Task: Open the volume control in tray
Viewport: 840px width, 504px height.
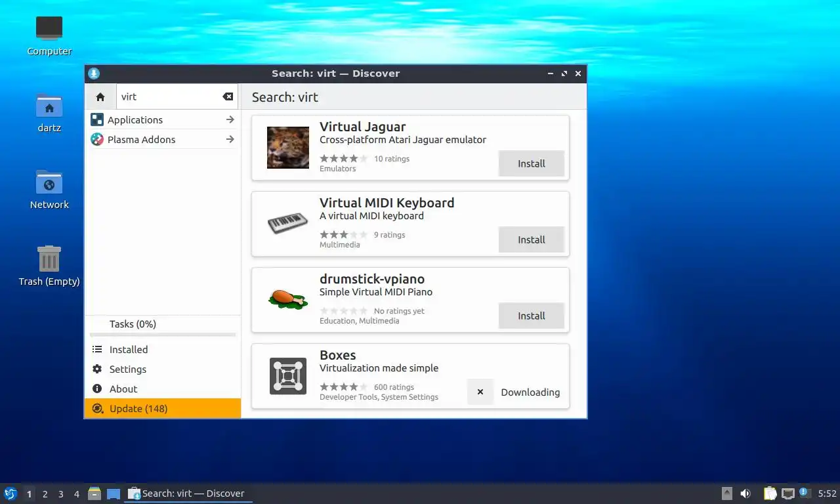Action: click(745, 493)
